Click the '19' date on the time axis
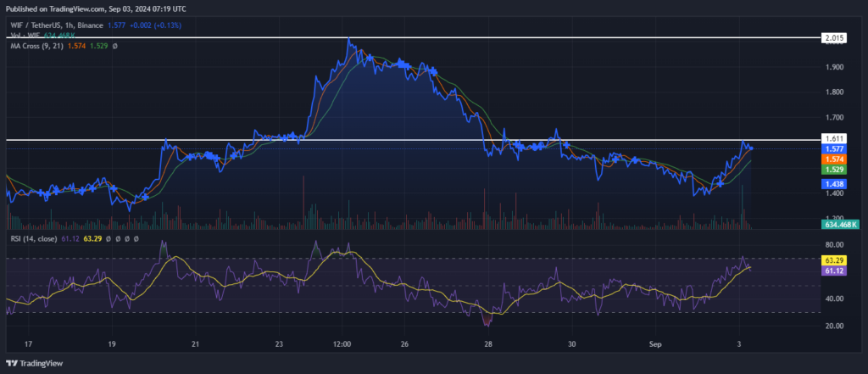 pos(112,344)
